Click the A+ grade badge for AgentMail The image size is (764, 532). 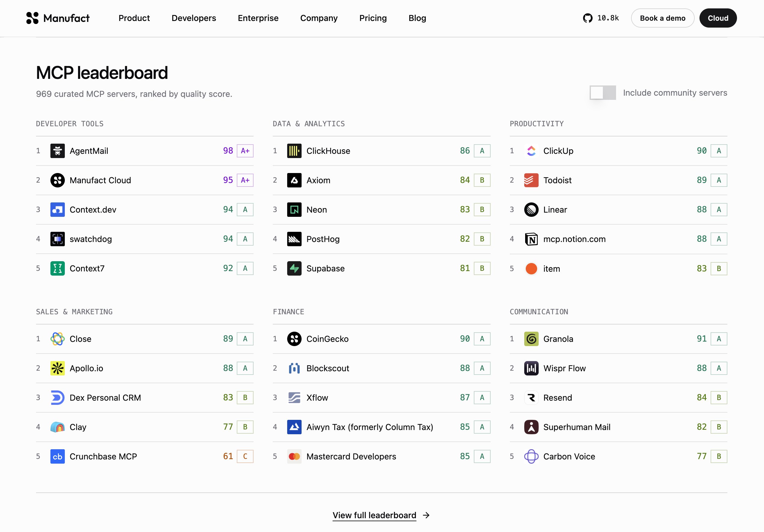pyautogui.click(x=245, y=151)
